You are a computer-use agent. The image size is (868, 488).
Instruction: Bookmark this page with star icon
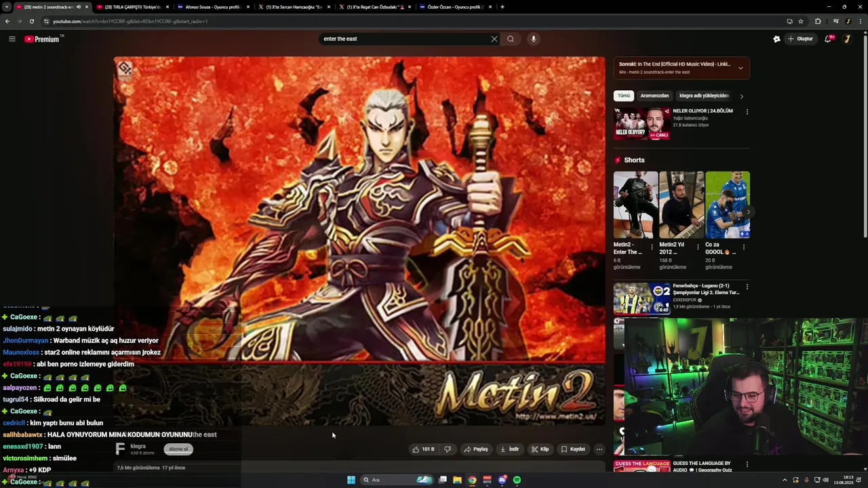tap(801, 21)
